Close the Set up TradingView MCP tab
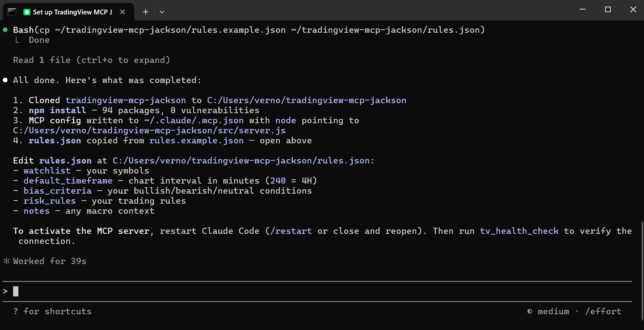The width and height of the screenshot is (644, 330). pos(123,12)
